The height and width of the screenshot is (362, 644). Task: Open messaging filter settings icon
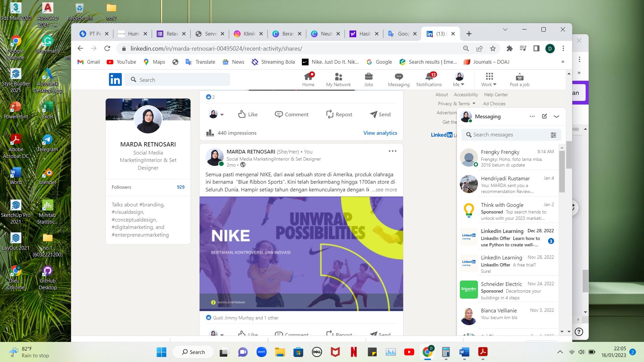coord(553,135)
